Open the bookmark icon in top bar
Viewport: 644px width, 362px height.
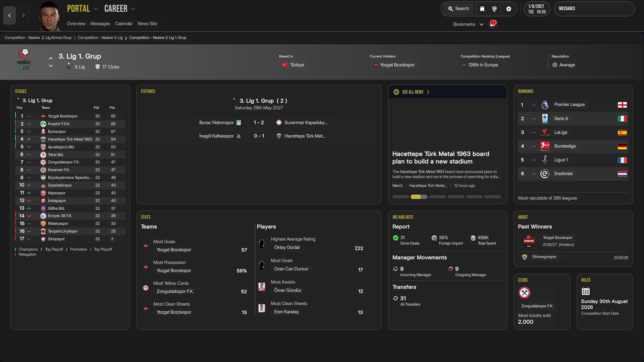coord(482,9)
